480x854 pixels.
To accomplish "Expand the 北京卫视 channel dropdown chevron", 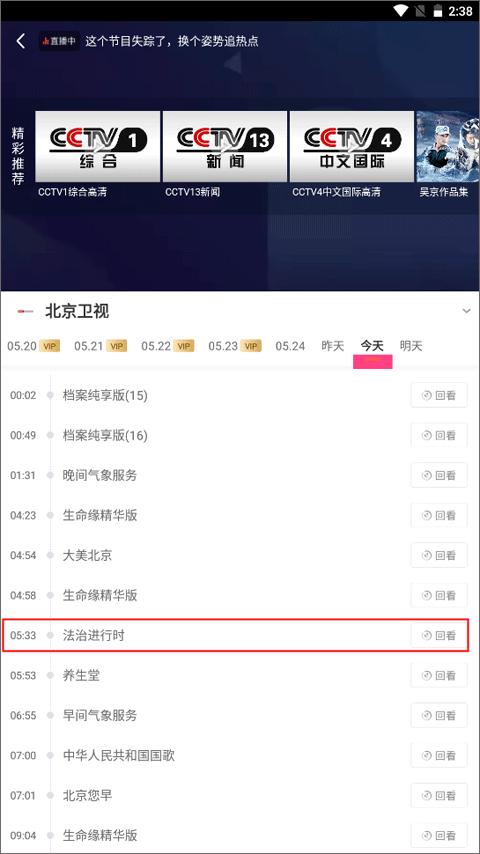I will (466, 311).
